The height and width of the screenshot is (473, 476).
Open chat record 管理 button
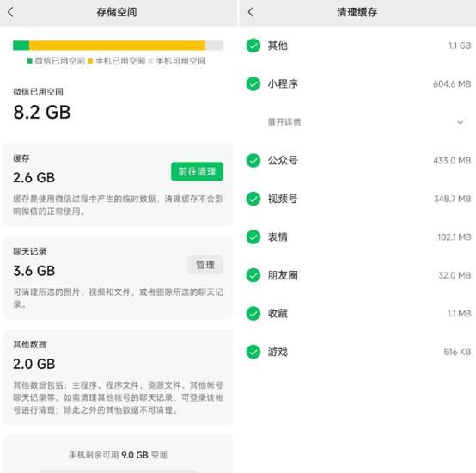click(x=205, y=265)
